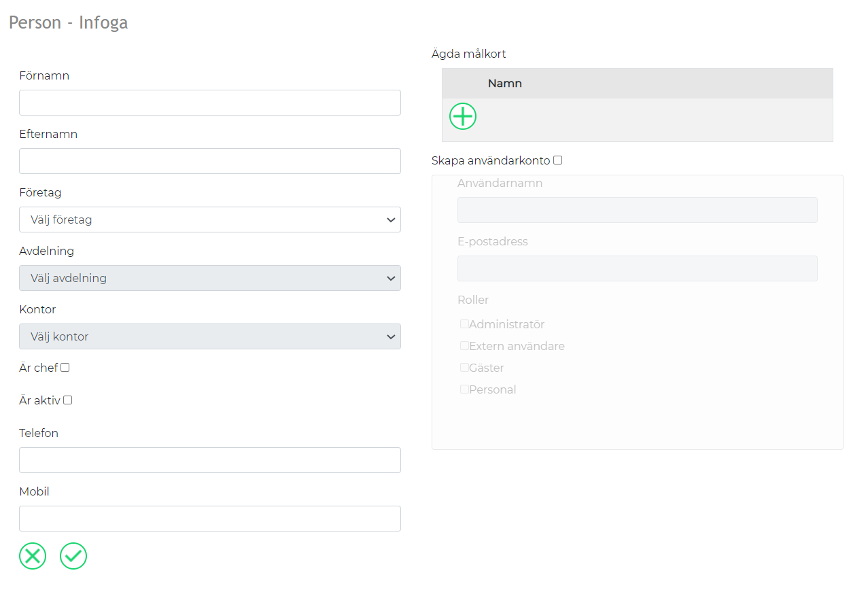The height and width of the screenshot is (592, 868).
Task: Click into the Telefon field
Action: click(210, 460)
